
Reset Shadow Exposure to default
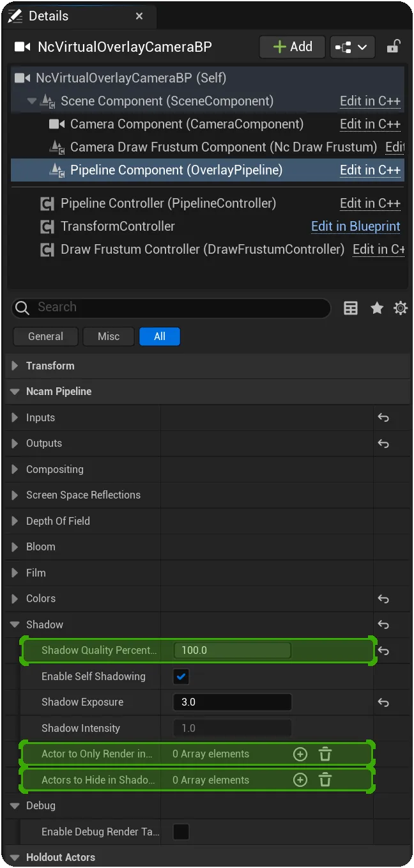[x=383, y=702]
